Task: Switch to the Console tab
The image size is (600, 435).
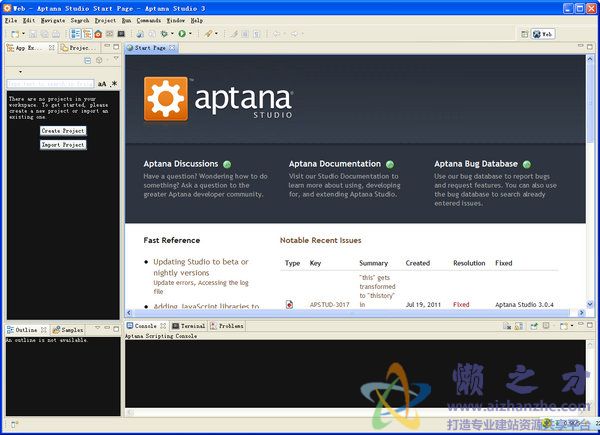Action: (x=146, y=326)
